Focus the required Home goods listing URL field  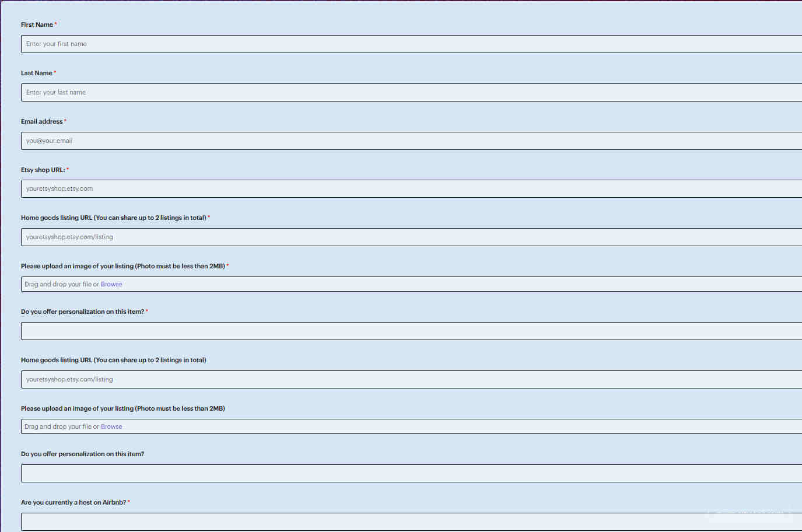(x=408, y=237)
